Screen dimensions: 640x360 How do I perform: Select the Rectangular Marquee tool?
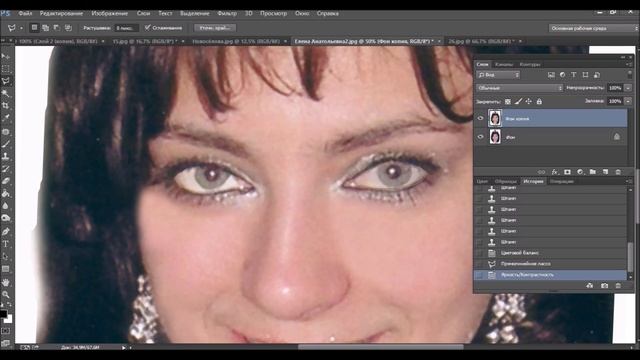point(6,68)
